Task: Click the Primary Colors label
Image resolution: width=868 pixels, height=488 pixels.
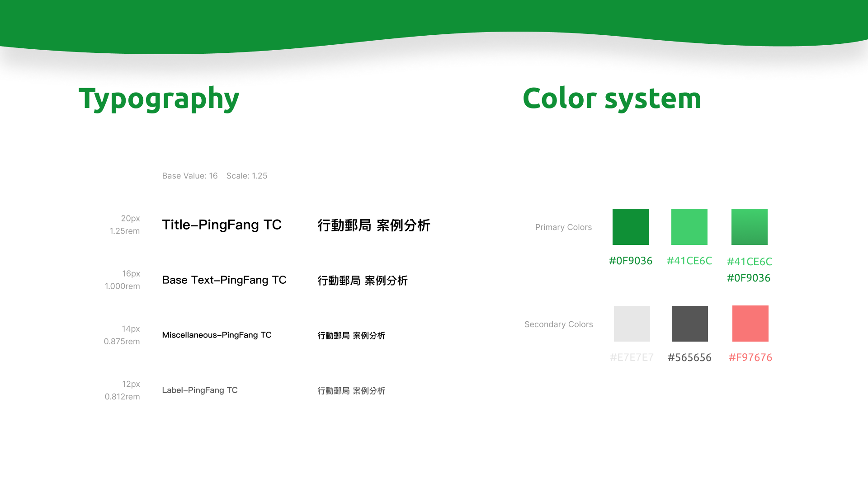Action: [563, 227]
